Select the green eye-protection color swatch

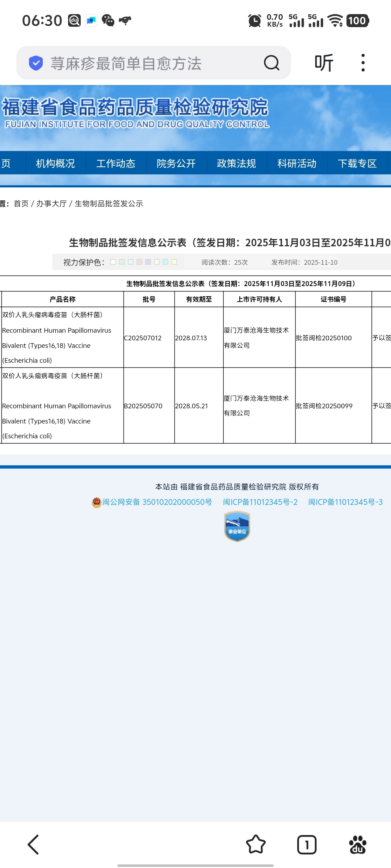(x=122, y=262)
